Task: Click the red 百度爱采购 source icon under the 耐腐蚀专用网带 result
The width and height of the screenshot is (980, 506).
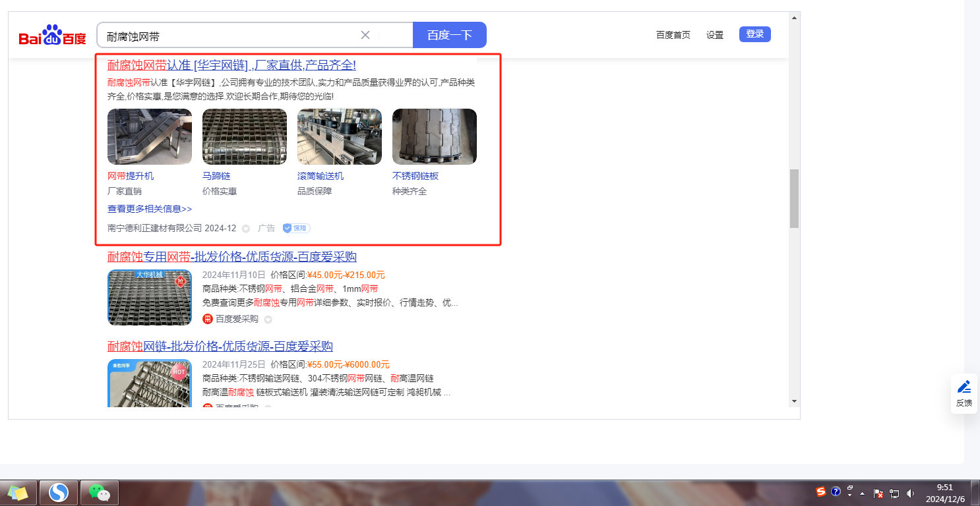Action: (208, 319)
